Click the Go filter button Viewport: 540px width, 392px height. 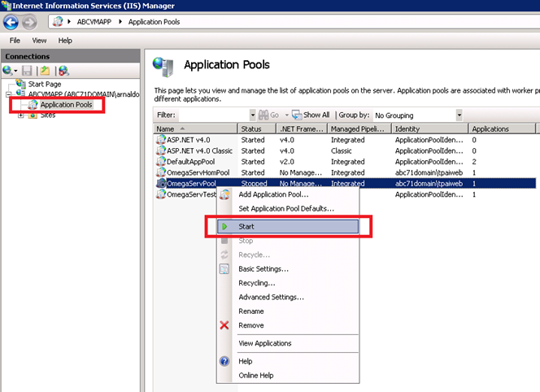click(x=269, y=115)
